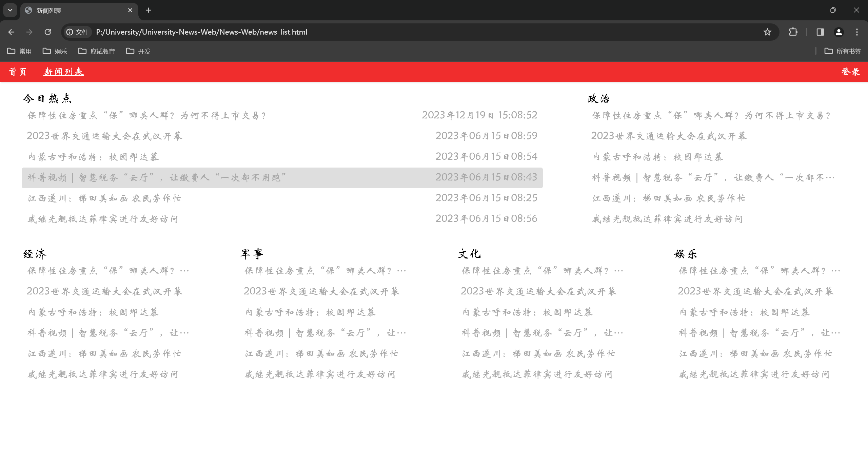This screenshot has width=868, height=464.
Task: Open the 开发 bookmarks folder
Action: tap(138, 51)
